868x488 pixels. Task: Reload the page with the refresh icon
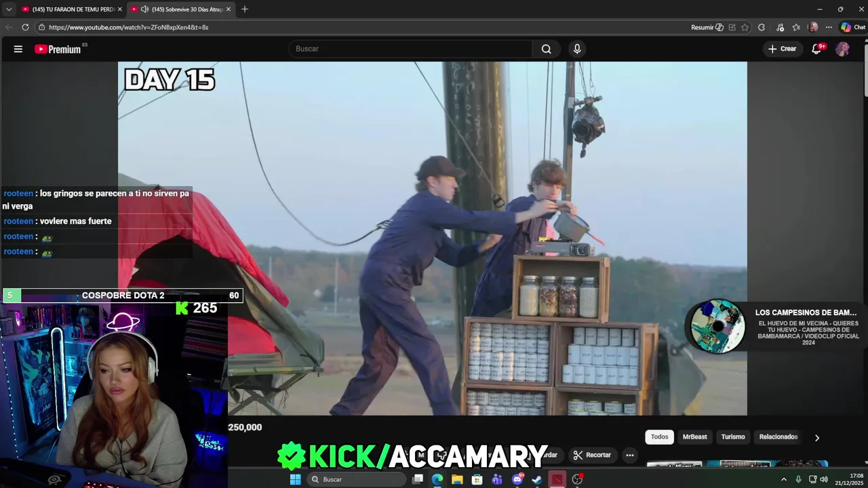(x=25, y=27)
